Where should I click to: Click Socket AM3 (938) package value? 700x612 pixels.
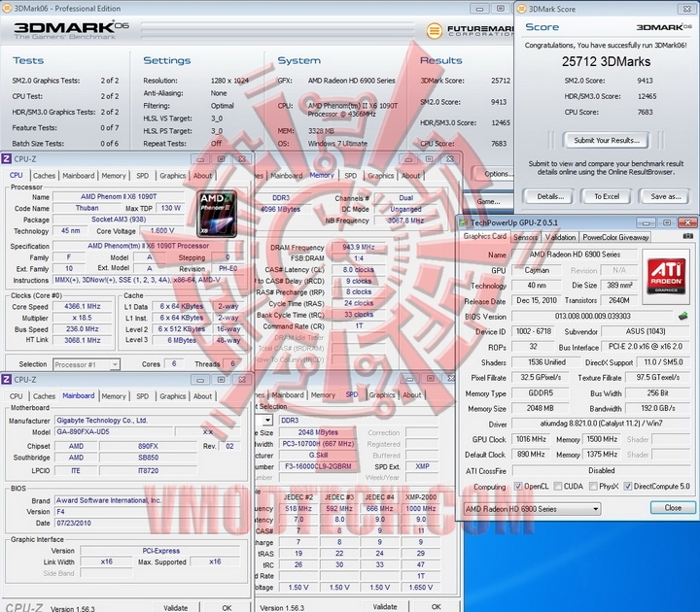119,220
